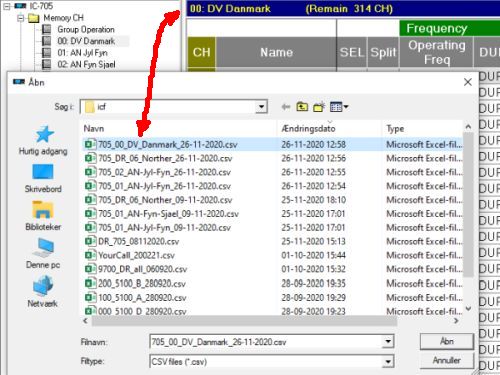This screenshot has height=375, width=500.
Task: Open Skrivebord in the places bar
Action: click(x=43, y=178)
